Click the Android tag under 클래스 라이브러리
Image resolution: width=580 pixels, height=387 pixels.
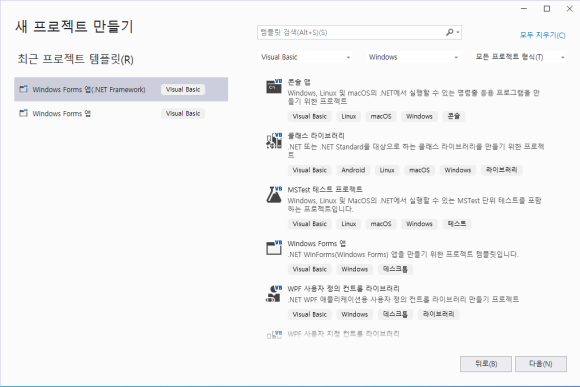353,170
